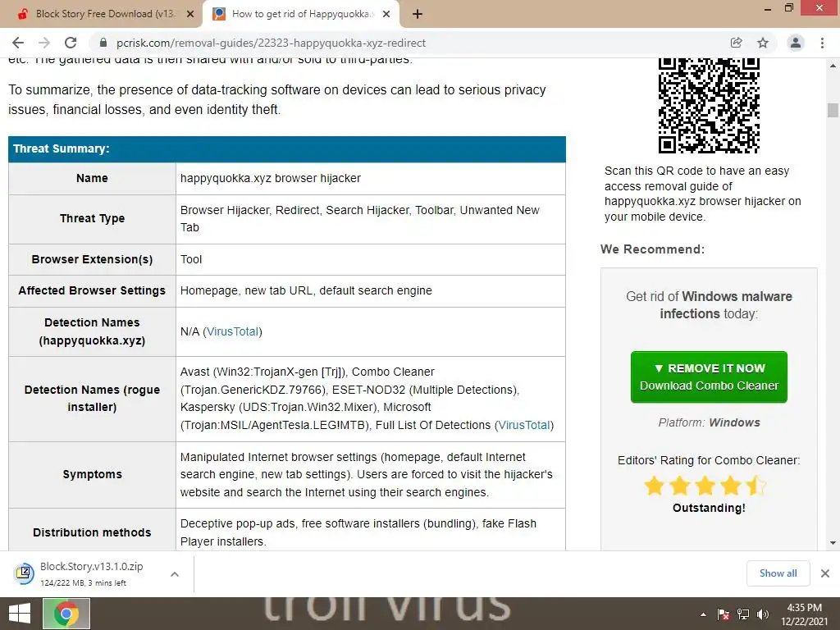View site info via padlock icon

(x=103, y=43)
